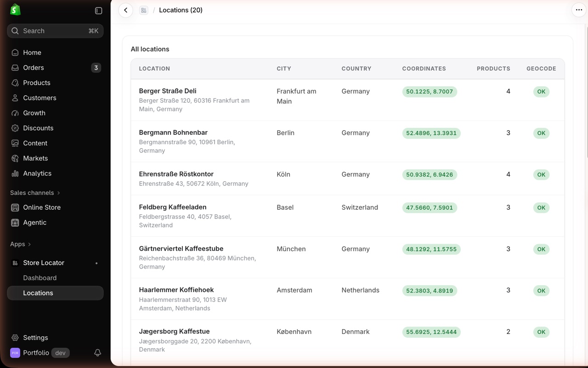588x368 pixels.
Task: Select the Locations menu item
Action: click(x=55, y=293)
